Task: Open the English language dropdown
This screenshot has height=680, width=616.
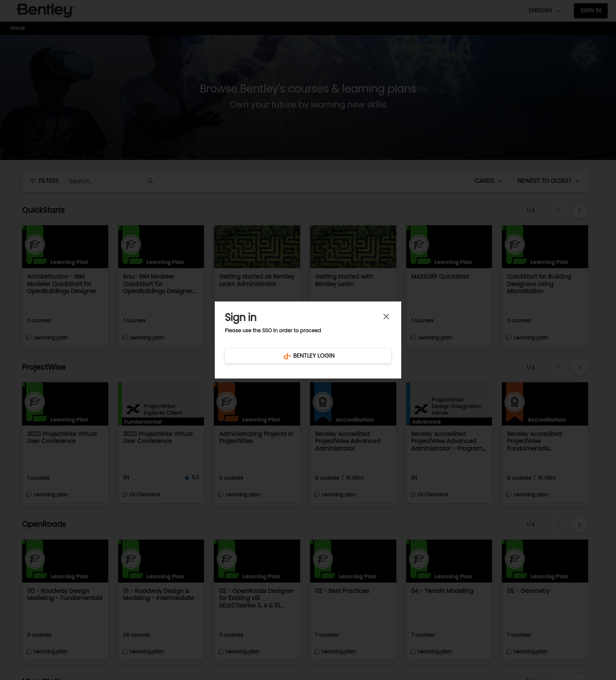Action: coord(544,11)
